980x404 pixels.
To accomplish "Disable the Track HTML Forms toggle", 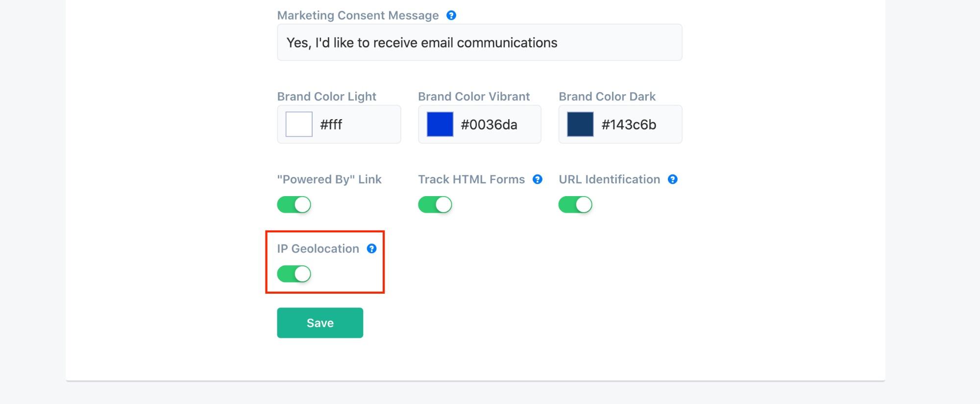I will pyautogui.click(x=435, y=204).
